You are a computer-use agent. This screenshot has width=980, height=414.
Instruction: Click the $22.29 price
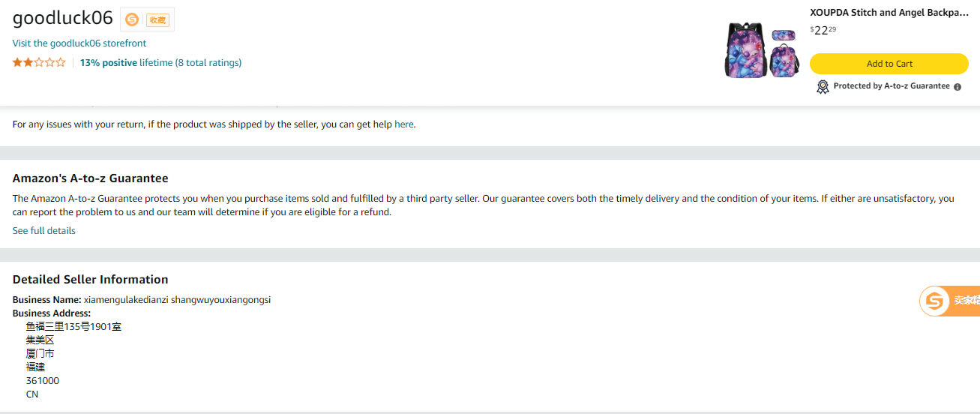[x=823, y=31]
